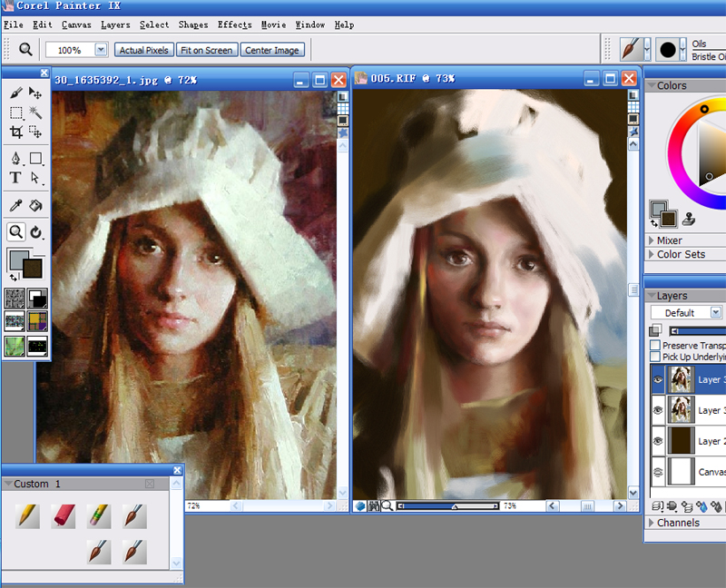The image size is (726, 588).
Task: Enable Pick Up Underlying Color checkbox
Action: click(654, 357)
